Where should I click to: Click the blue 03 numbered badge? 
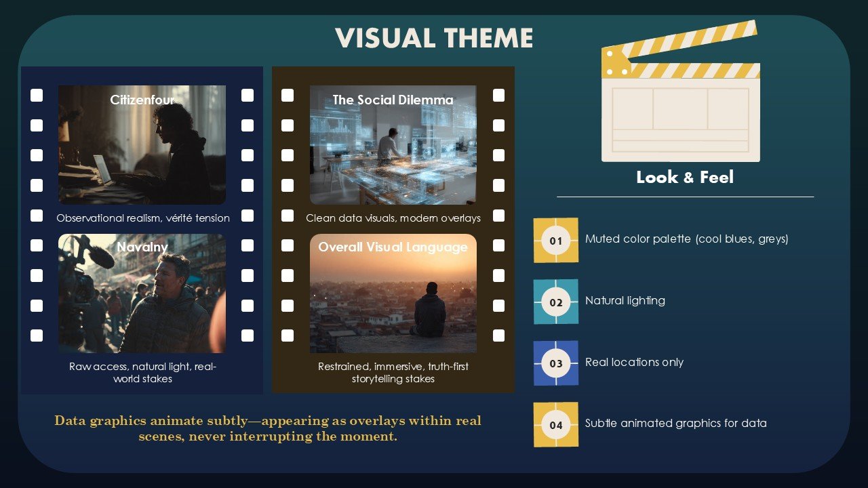click(555, 363)
